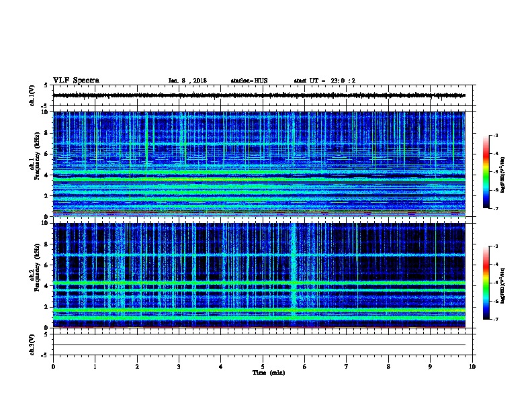Click the ch.3(V) axis label

32,345
